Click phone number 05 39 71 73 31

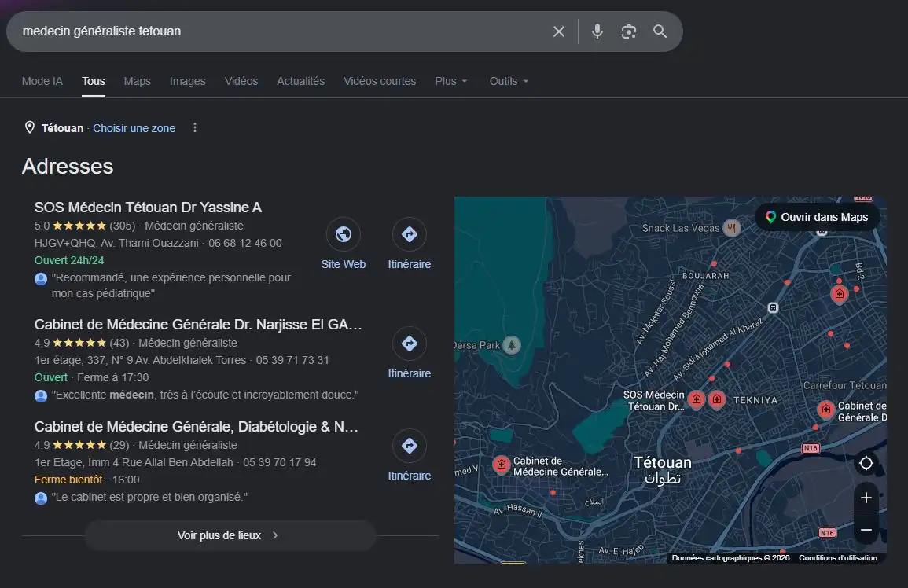pos(292,360)
